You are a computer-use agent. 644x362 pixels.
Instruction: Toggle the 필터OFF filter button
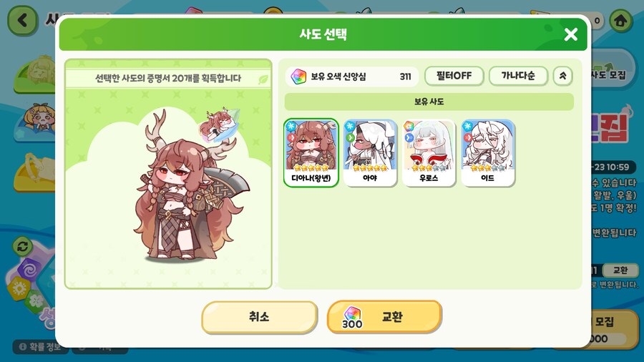(454, 76)
